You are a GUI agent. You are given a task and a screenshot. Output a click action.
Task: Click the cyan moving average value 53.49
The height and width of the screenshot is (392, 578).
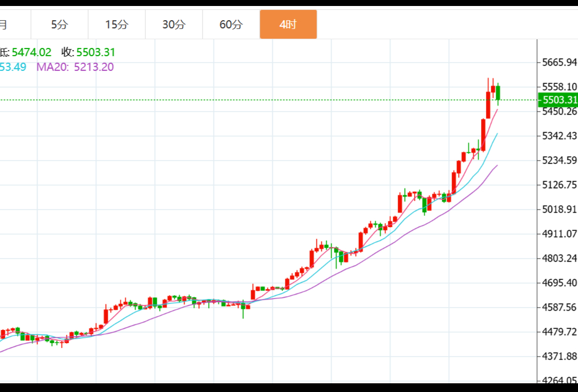coord(13,67)
